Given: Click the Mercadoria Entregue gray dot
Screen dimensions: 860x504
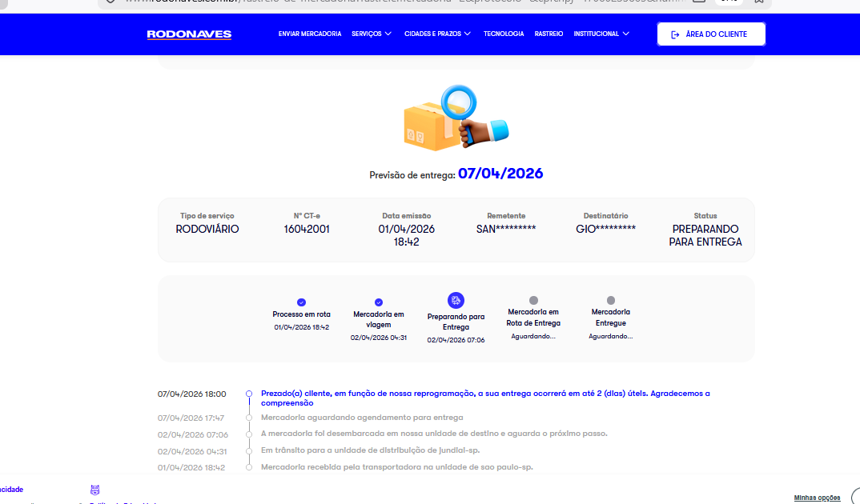Looking at the screenshot, I should pyautogui.click(x=610, y=300).
